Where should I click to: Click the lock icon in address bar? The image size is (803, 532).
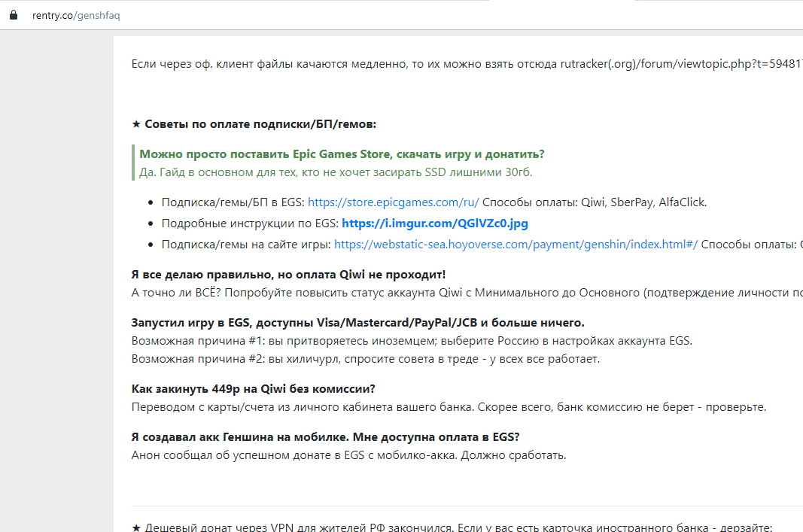coord(14,15)
